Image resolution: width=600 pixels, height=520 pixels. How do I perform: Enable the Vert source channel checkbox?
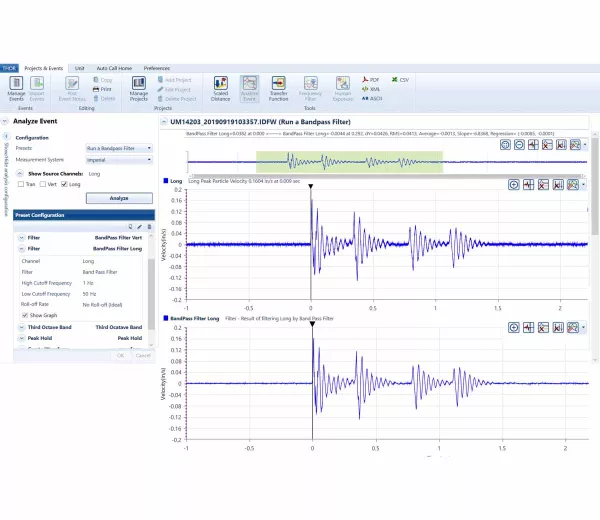tap(43, 184)
